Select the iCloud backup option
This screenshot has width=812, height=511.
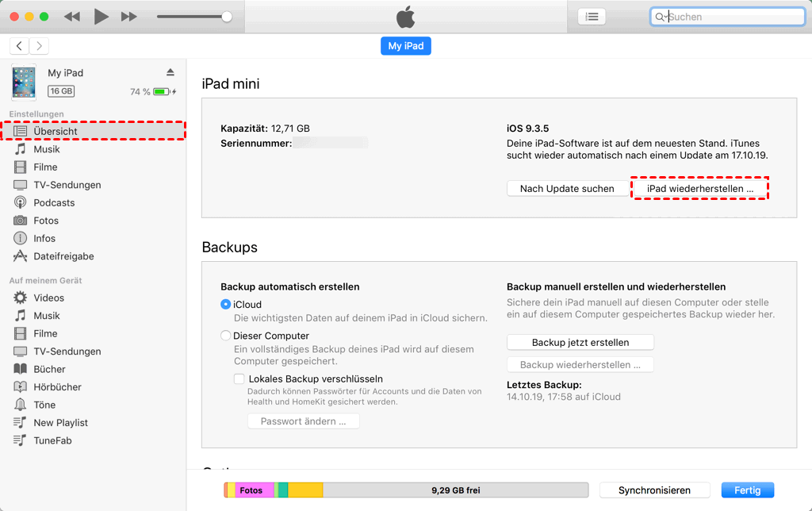226,305
